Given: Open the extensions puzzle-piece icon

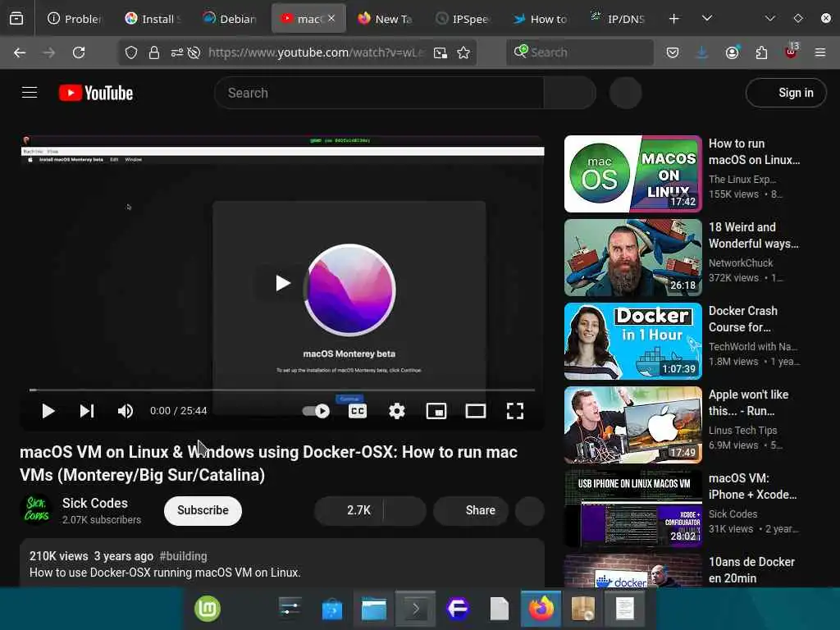Looking at the screenshot, I should point(761,52).
